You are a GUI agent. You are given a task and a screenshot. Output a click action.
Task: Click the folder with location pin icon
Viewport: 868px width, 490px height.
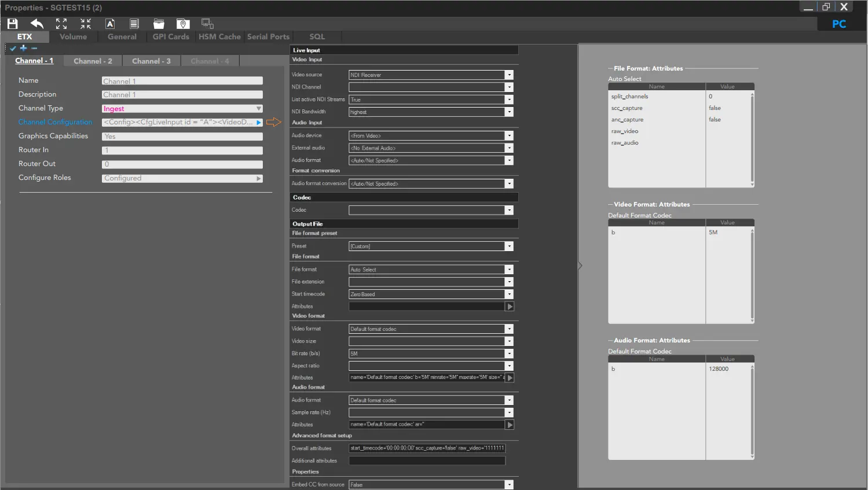183,24
